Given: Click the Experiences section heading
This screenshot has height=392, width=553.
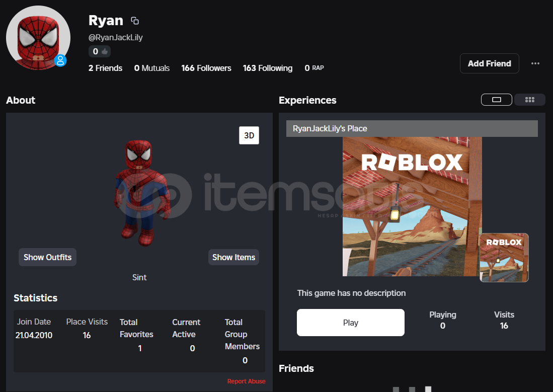Looking at the screenshot, I should 307,100.
